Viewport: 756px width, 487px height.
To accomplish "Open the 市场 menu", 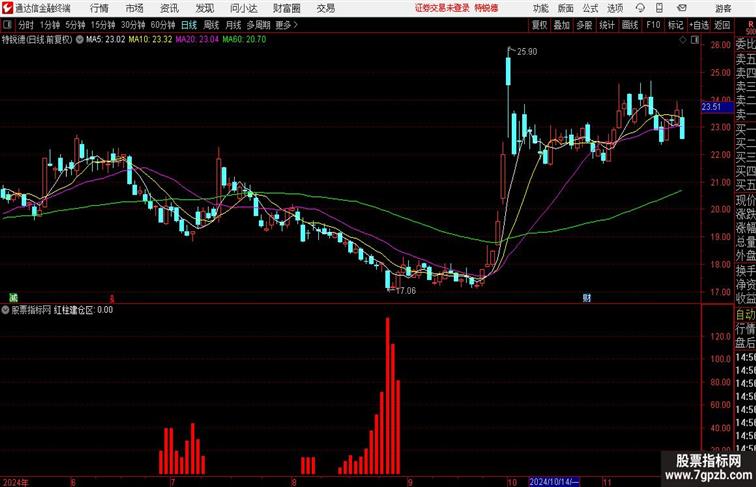I will coord(134,8).
